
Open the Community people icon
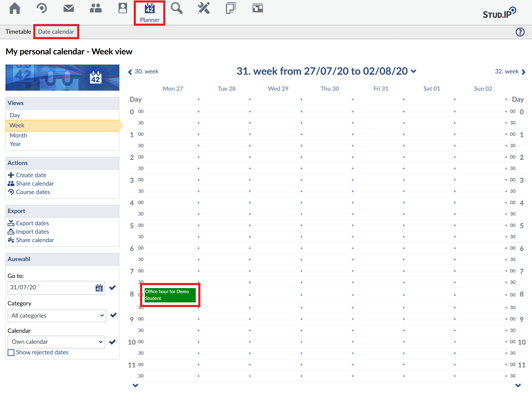point(96,8)
